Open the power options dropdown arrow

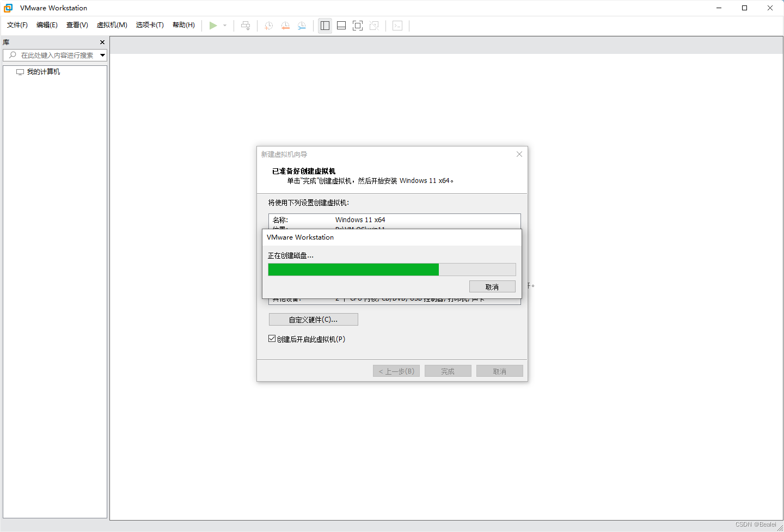(x=225, y=26)
